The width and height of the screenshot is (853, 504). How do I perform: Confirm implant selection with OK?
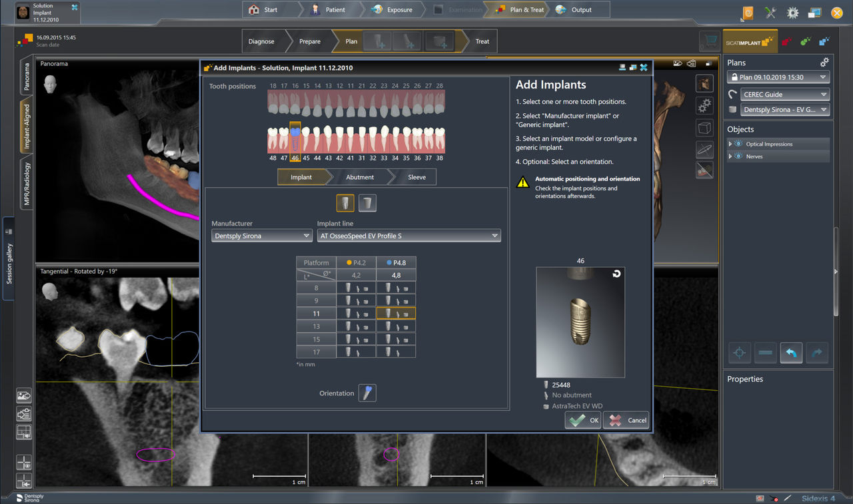point(582,420)
